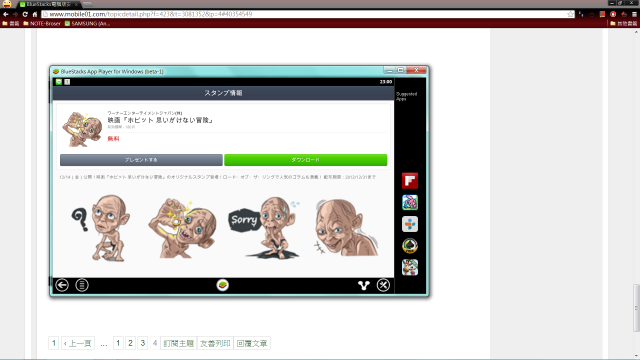Click the green notification icon in BlueStacks status bar

coord(59,82)
